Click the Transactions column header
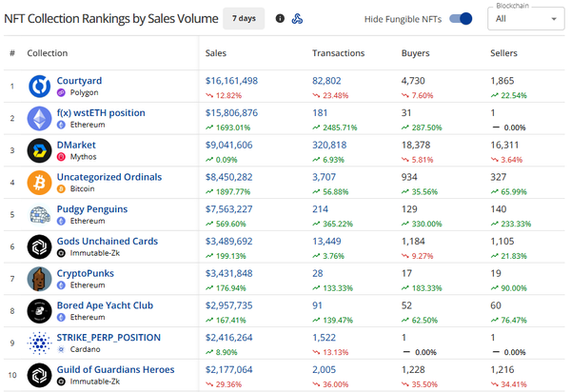571x392 pixels. (338, 53)
